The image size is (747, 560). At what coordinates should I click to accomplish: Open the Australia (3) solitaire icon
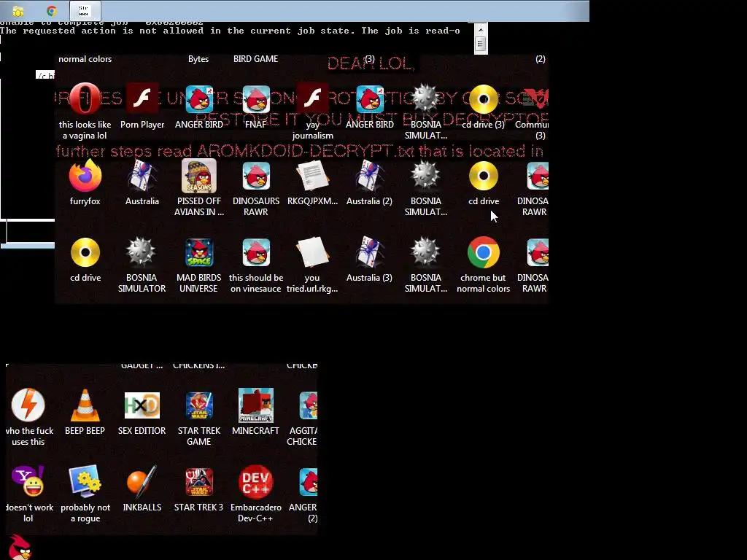point(370,252)
